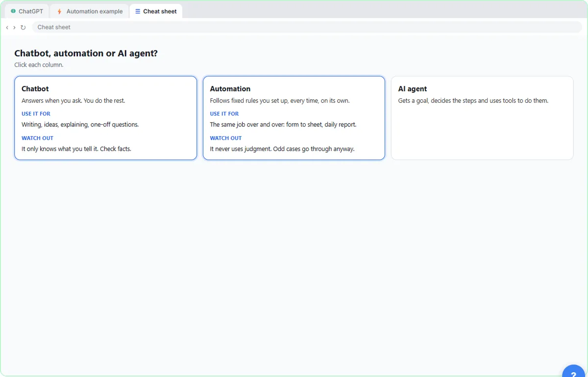
Task: Click 'It only knows what you tell it' text
Action: [x=76, y=149]
